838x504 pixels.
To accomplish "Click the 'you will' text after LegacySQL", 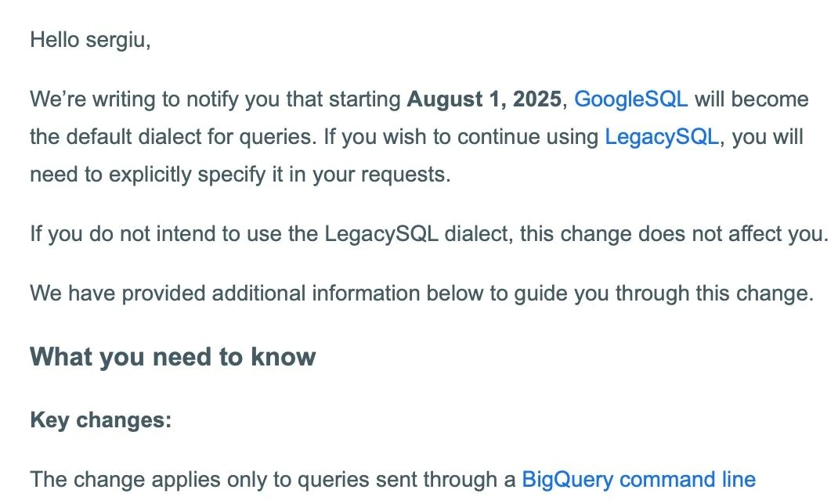I will click(768, 137).
